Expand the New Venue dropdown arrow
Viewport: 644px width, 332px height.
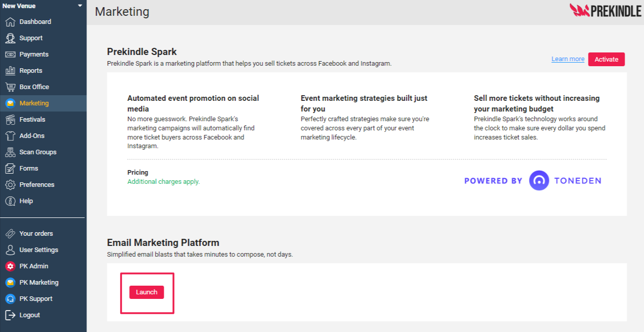pos(80,6)
